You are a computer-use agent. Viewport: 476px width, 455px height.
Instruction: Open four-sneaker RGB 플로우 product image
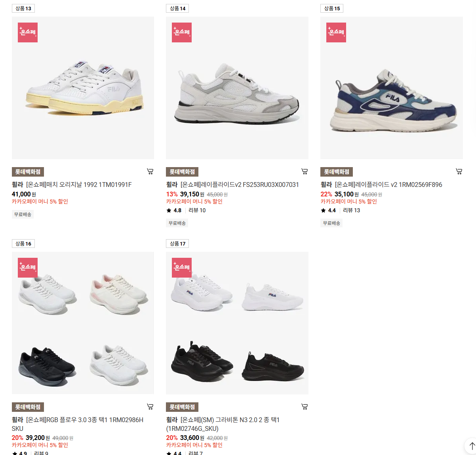click(x=83, y=323)
